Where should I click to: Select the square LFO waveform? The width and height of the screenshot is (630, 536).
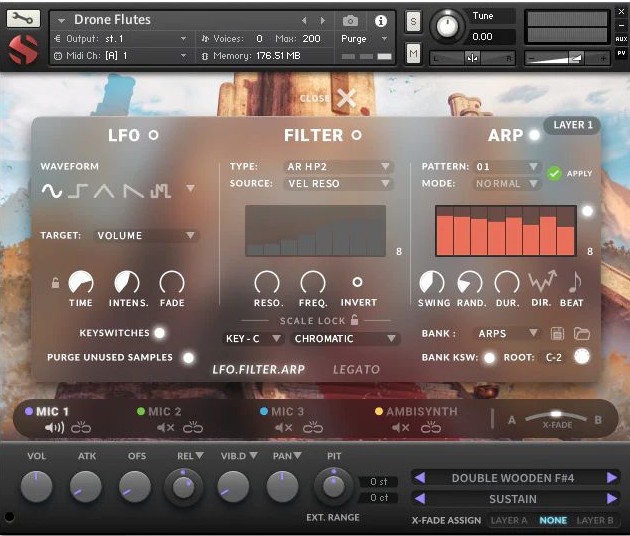coord(78,191)
